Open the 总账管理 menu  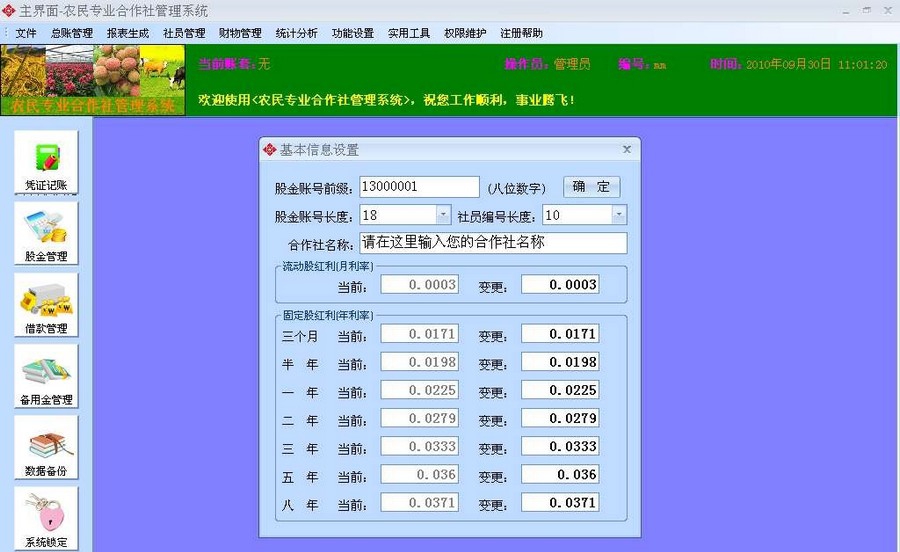[x=72, y=33]
